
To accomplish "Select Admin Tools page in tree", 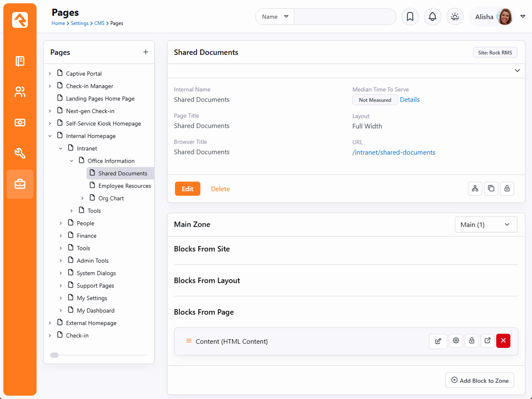I will coord(93,261).
